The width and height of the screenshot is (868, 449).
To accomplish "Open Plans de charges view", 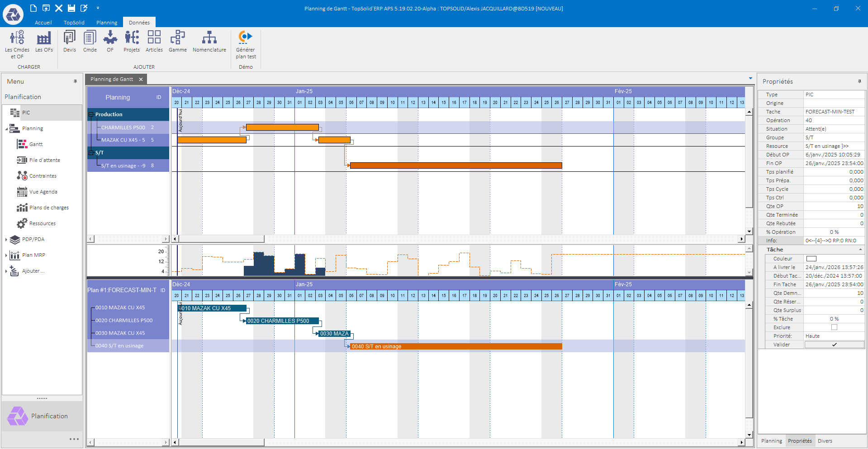I will coord(48,208).
